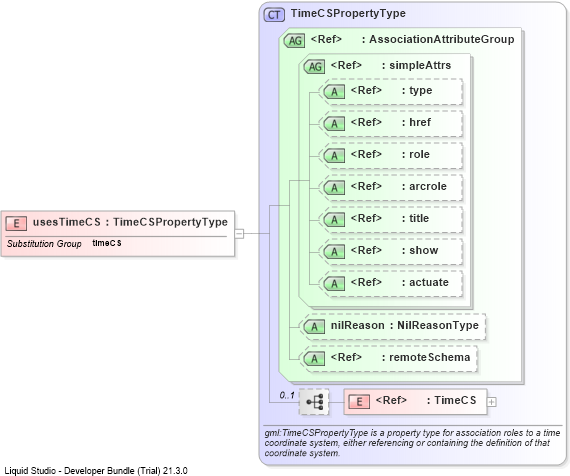Click the CT icon beside TimeCSPropertyType
The height and width of the screenshot is (476, 570).
[x=274, y=15]
